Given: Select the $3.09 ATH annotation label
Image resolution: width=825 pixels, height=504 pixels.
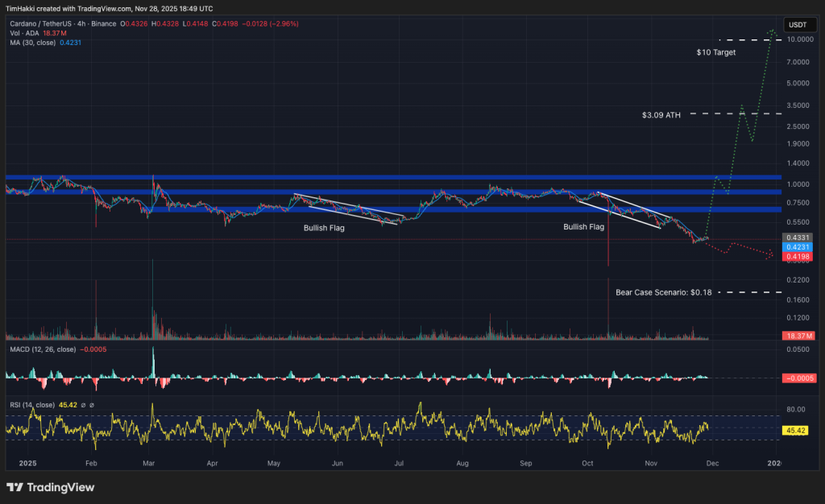Looking at the screenshot, I should point(661,115).
